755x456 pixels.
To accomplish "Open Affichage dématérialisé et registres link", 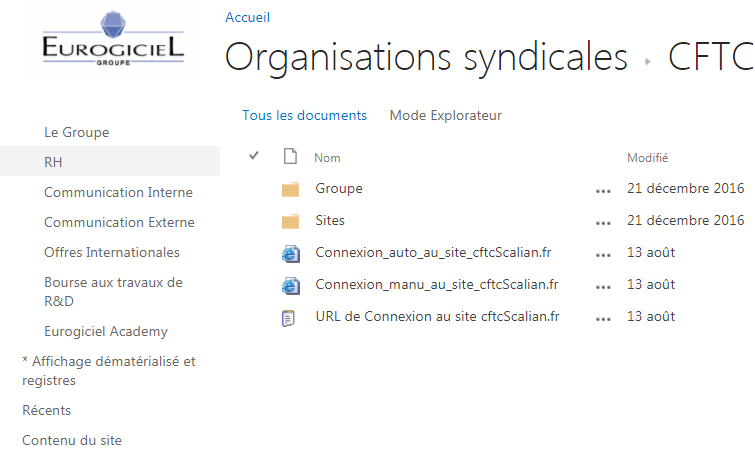I will (x=109, y=371).
